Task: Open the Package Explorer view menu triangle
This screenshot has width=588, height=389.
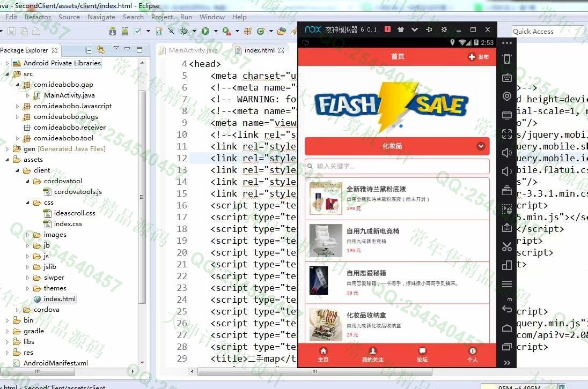Action: (116, 48)
